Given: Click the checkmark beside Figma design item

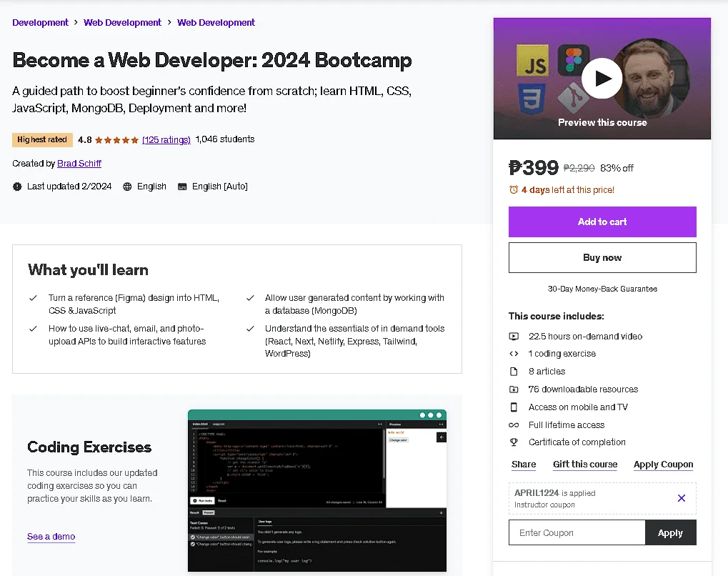Looking at the screenshot, I should point(33,298).
